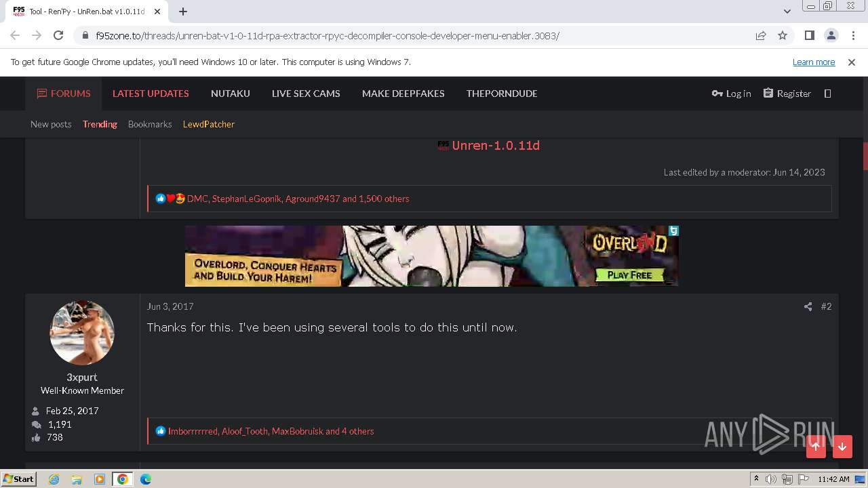
Task: Open 3xpurt's avatar image
Action: pos(82,332)
